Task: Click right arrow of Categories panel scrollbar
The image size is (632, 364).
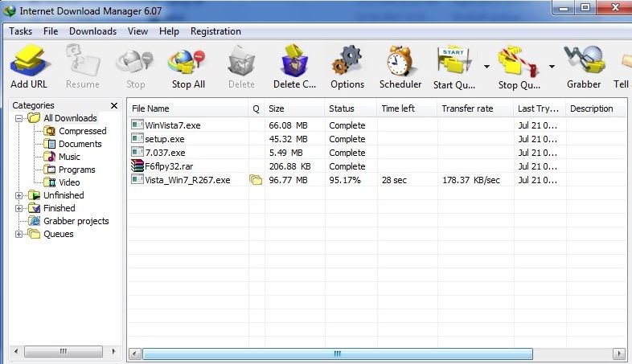Action: coord(113,351)
